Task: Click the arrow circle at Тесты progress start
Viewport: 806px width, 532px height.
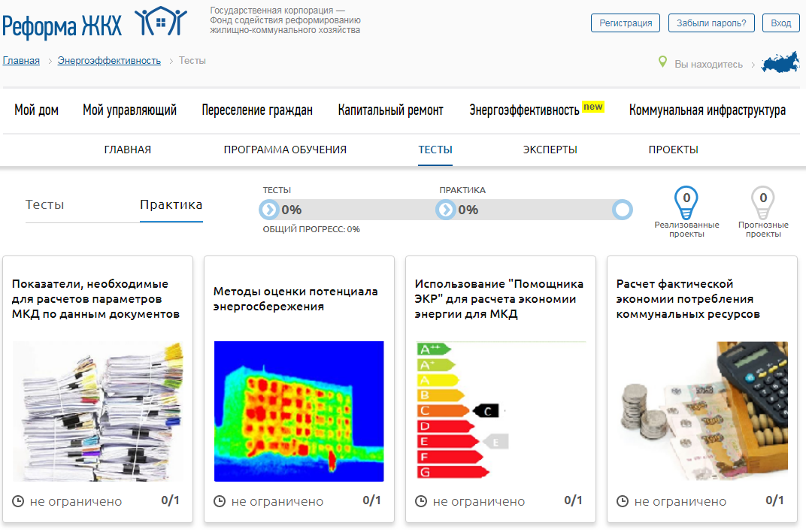Action: click(269, 210)
